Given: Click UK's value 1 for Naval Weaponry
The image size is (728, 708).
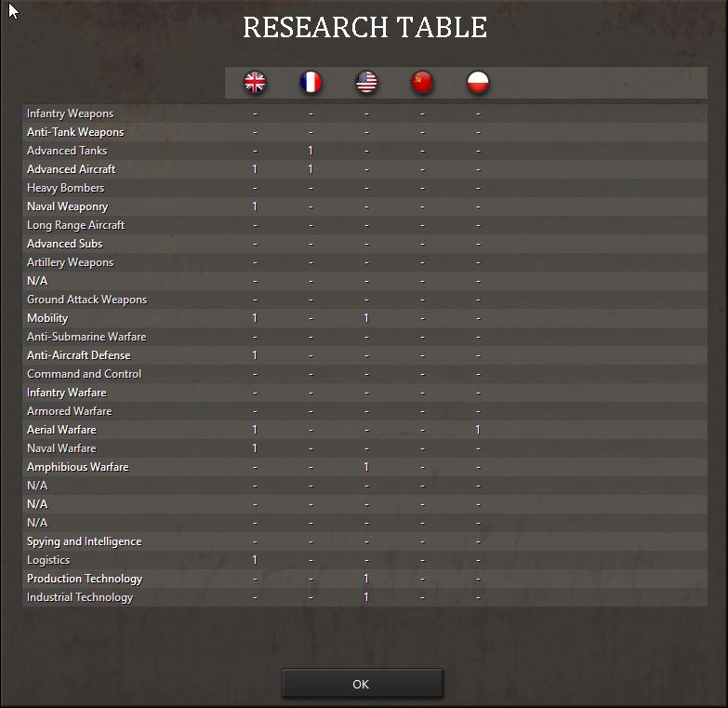Looking at the screenshot, I should (255, 207).
